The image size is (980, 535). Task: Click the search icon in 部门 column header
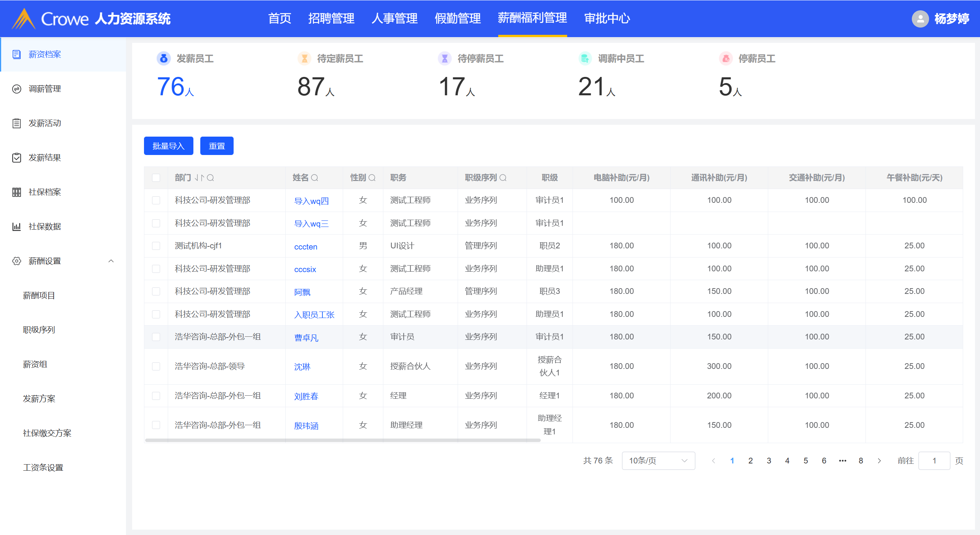tap(210, 178)
